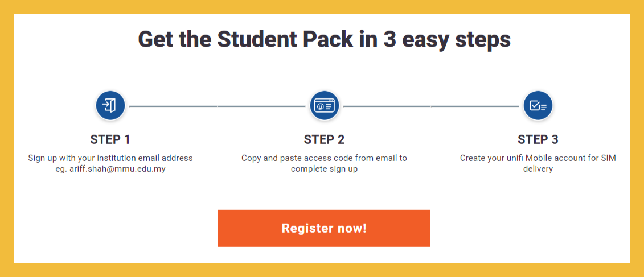Select the STEP 1 heading
The image size is (644, 277).
click(x=110, y=139)
